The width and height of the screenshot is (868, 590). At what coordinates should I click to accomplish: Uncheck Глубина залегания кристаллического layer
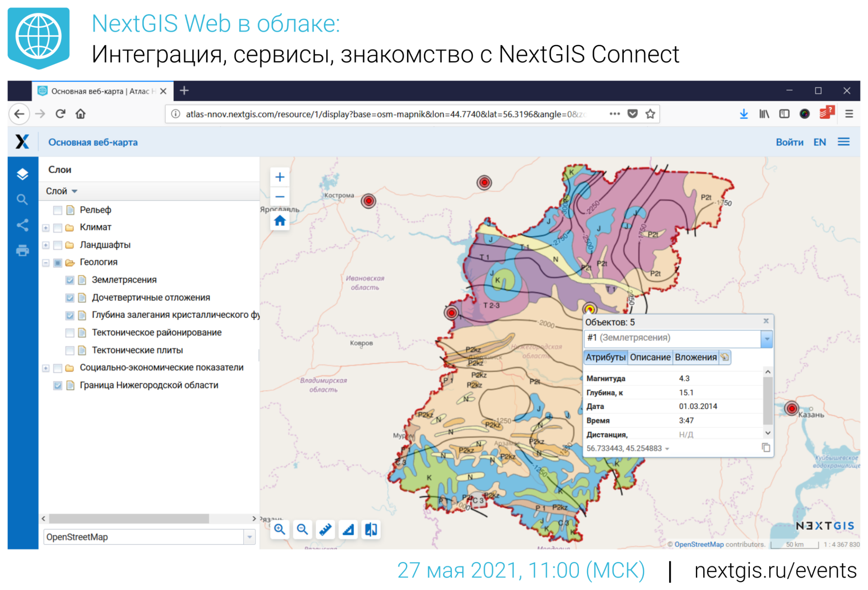pyautogui.click(x=70, y=315)
